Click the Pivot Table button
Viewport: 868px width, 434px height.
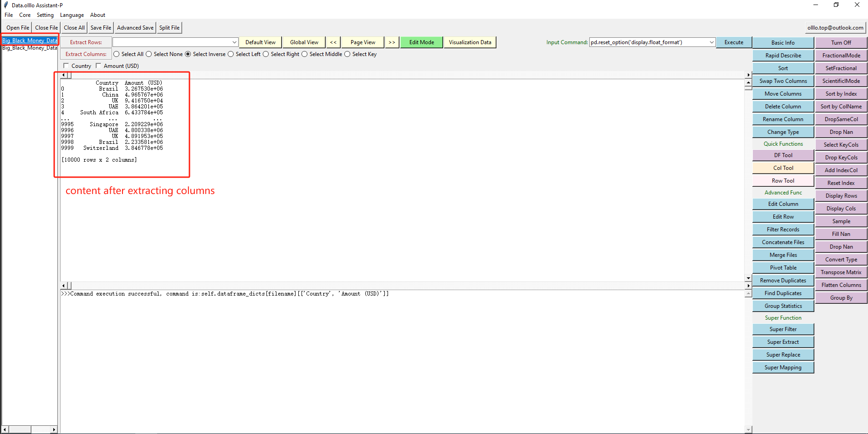pos(783,268)
